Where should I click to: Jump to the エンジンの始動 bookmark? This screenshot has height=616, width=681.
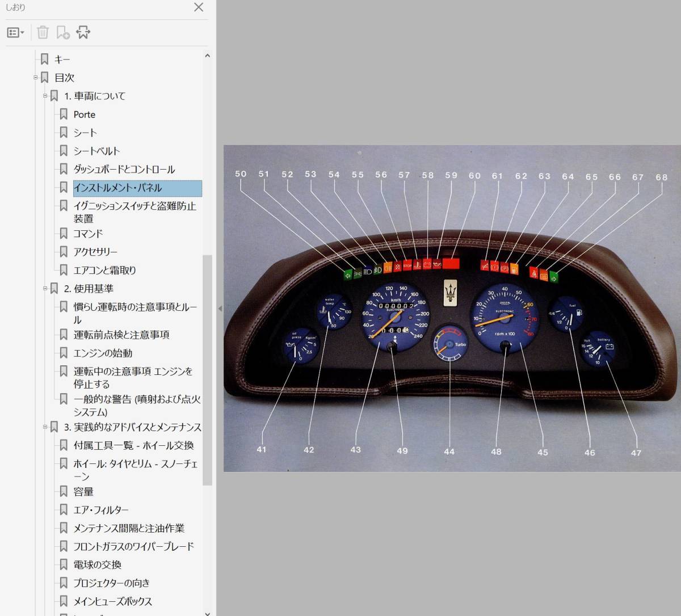tap(103, 353)
